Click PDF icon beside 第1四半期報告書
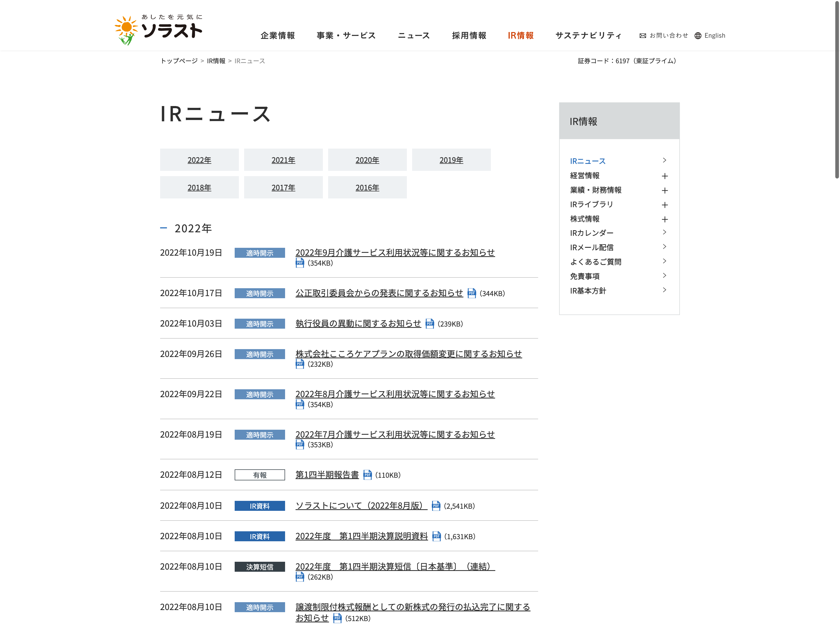840x630 pixels. coord(367,475)
